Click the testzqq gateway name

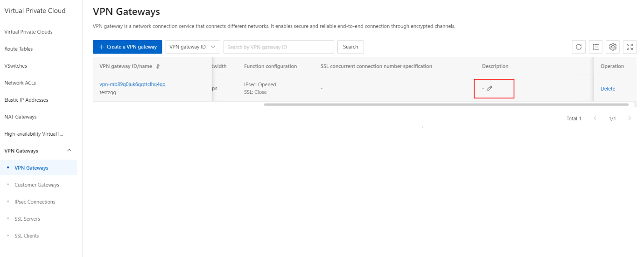[x=108, y=92]
